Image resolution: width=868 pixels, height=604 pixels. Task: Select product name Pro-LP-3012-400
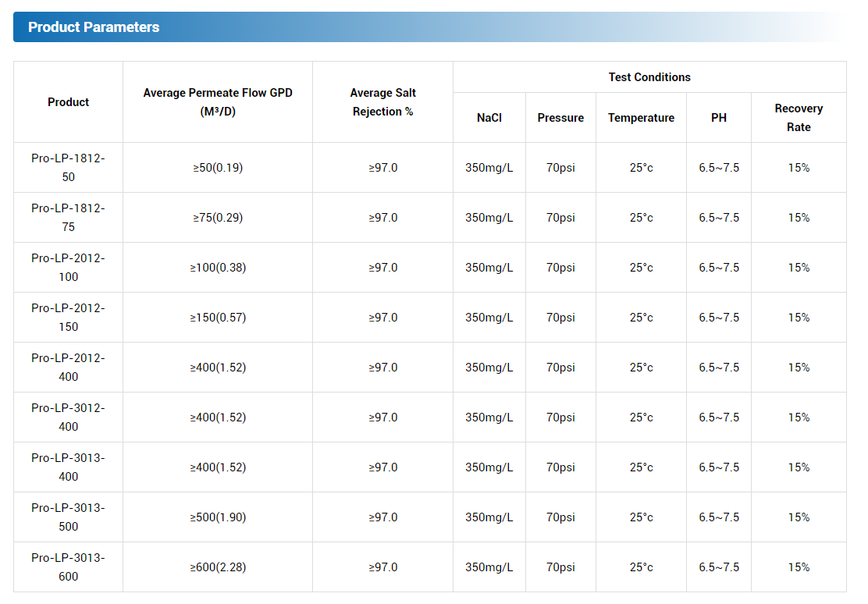68,417
